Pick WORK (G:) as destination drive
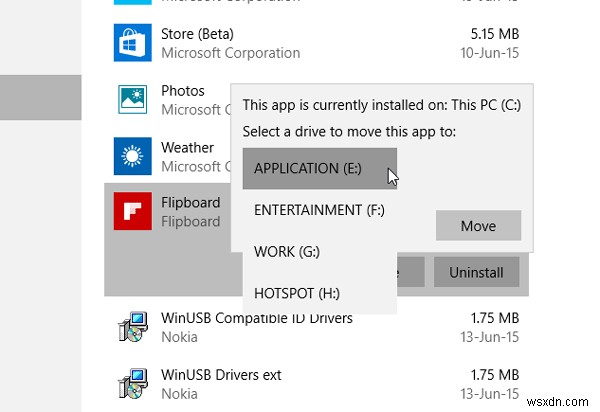600x412 pixels. click(320, 252)
